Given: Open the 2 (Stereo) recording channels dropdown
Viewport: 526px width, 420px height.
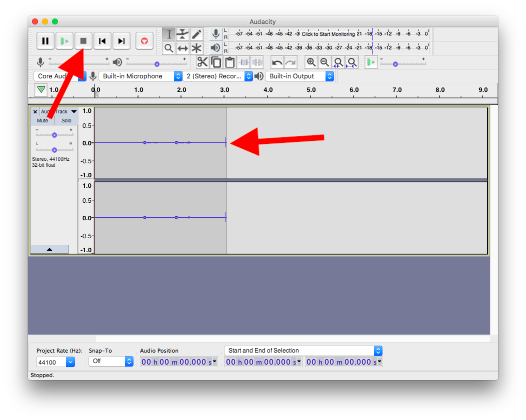Looking at the screenshot, I should 217,76.
